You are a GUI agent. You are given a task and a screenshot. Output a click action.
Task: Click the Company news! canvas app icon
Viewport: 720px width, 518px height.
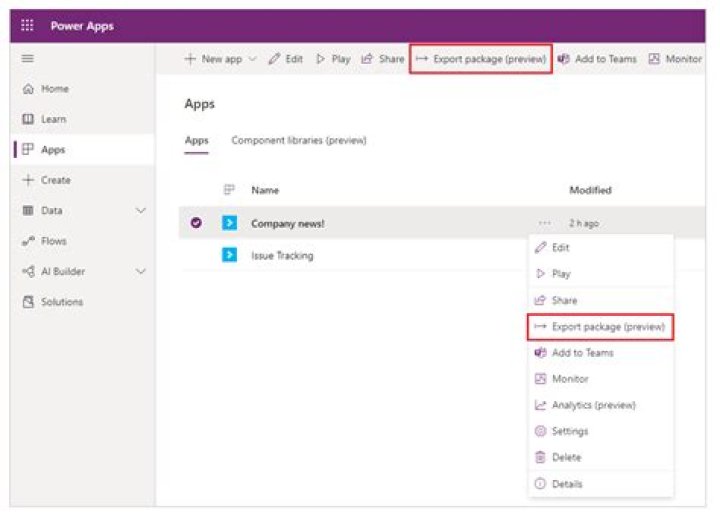(230, 223)
